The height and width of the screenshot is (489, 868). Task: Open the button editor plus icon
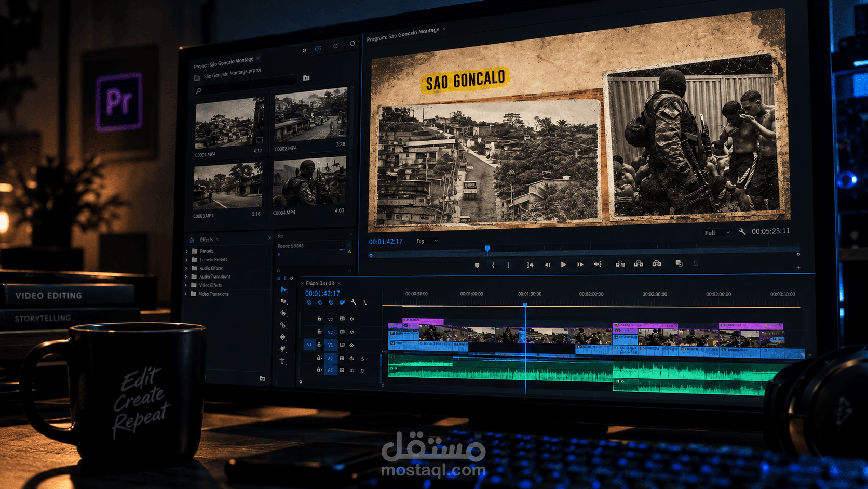[798, 268]
